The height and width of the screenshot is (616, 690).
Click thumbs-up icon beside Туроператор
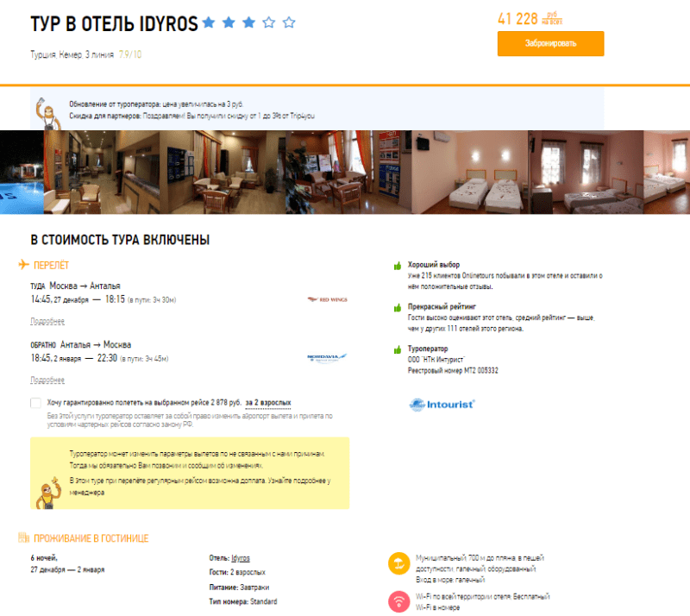click(398, 349)
